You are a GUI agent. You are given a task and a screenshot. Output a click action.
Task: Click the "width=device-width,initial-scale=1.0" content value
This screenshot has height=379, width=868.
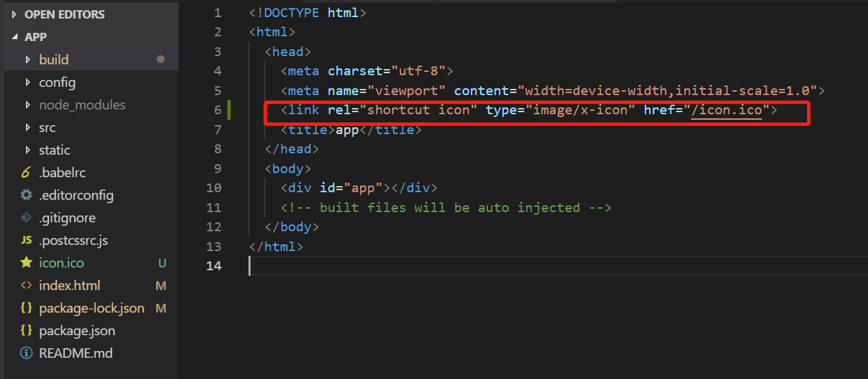pyautogui.click(x=667, y=90)
